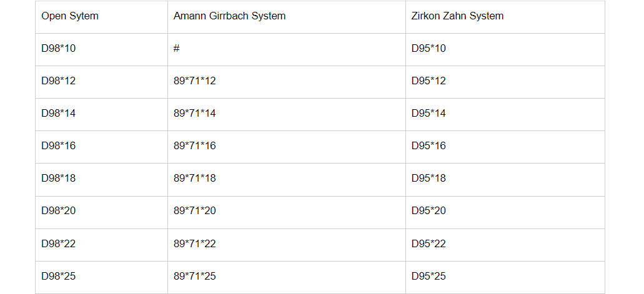This screenshot has width=644, height=294.
Task: Select the 89*71*12 cell
Action: 194,81
